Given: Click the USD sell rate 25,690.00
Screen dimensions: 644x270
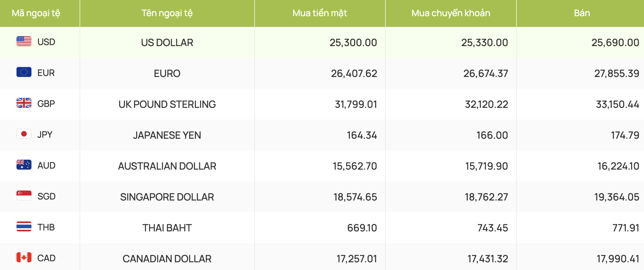Looking at the screenshot, I should (x=615, y=43).
